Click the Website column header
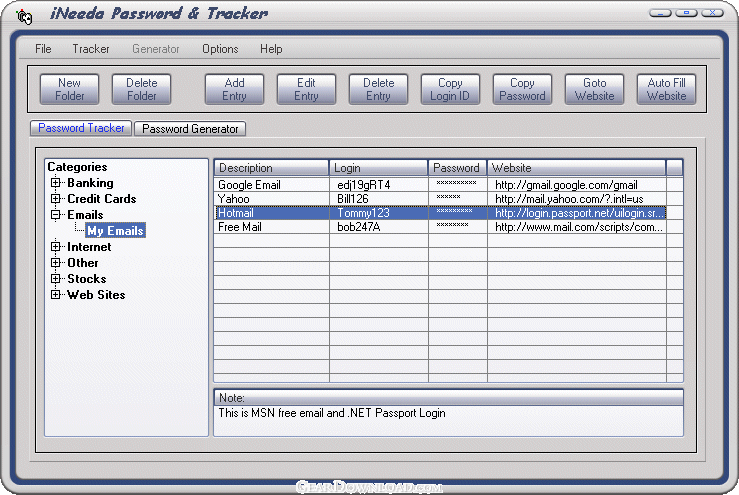Screen dimensions: 739x495 pyautogui.click(x=576, y=168)
